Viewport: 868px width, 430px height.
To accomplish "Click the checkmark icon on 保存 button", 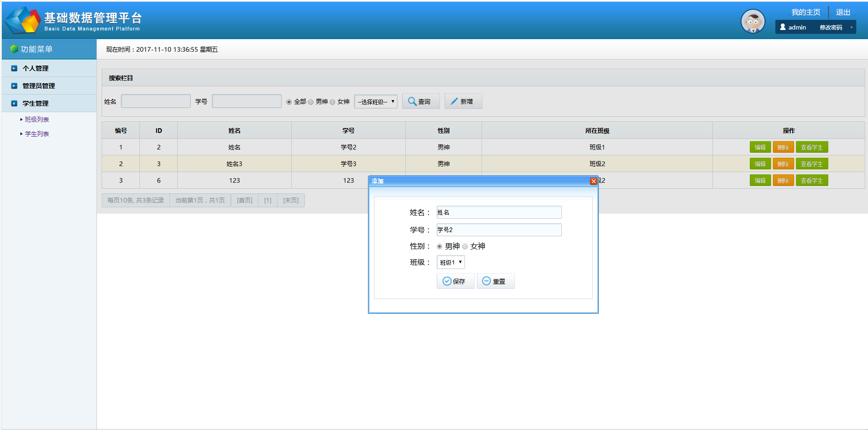I will coord(446,281).
